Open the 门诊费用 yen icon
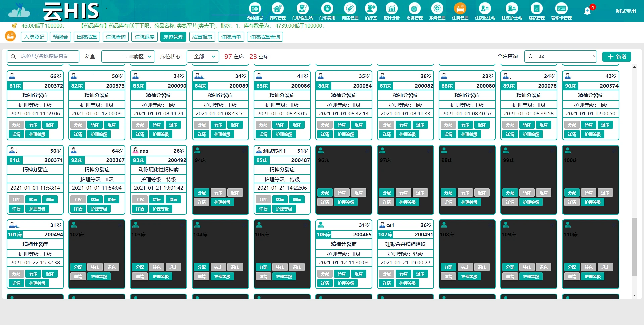 327,9
